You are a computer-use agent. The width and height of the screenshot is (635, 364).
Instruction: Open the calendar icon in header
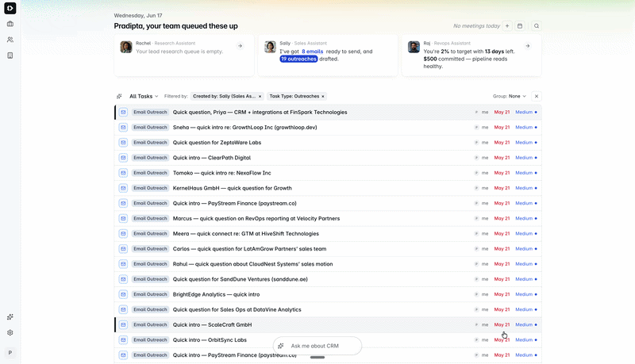click(x=520, y=26)
